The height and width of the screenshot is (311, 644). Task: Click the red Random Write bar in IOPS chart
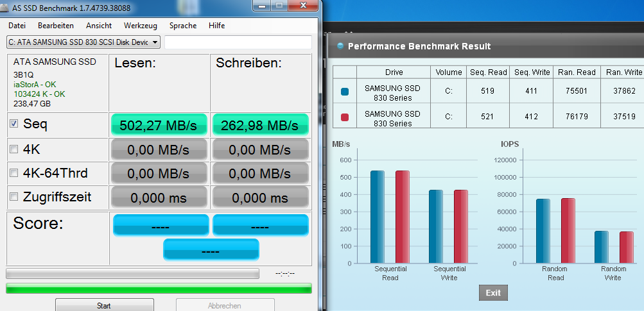pyautogui.click(x=626, y=248)
